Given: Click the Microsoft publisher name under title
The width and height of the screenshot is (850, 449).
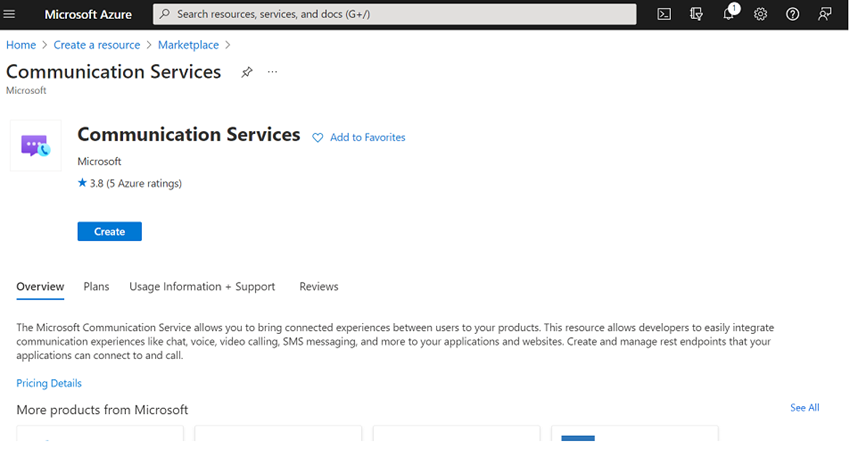Looking at the screenshot, I should 99,162.
